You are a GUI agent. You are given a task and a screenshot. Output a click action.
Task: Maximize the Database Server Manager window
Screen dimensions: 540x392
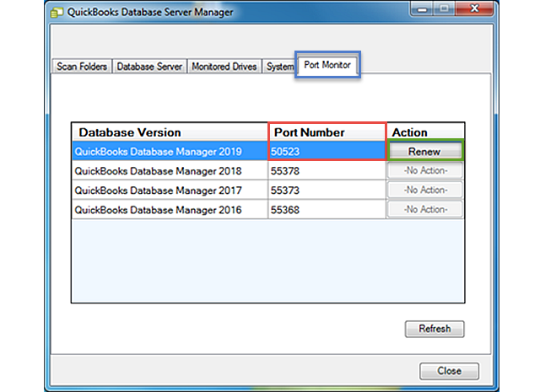point(445,9)
